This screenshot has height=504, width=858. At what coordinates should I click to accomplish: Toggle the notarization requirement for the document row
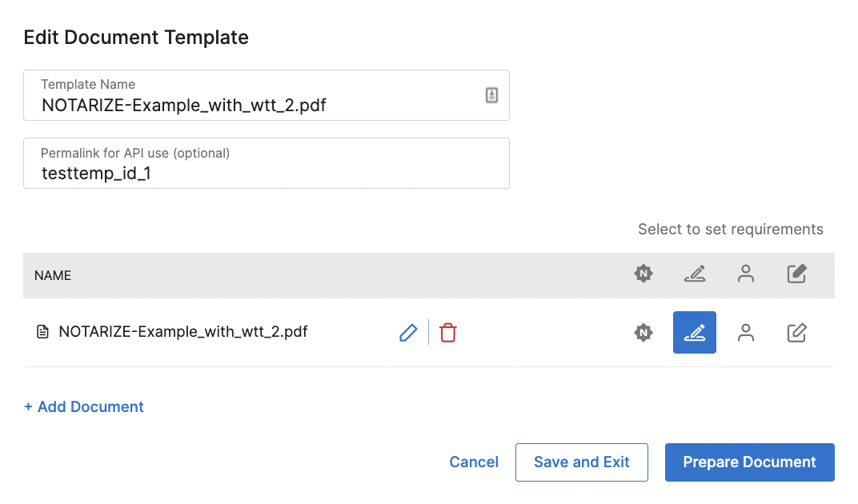click(643, 333)
